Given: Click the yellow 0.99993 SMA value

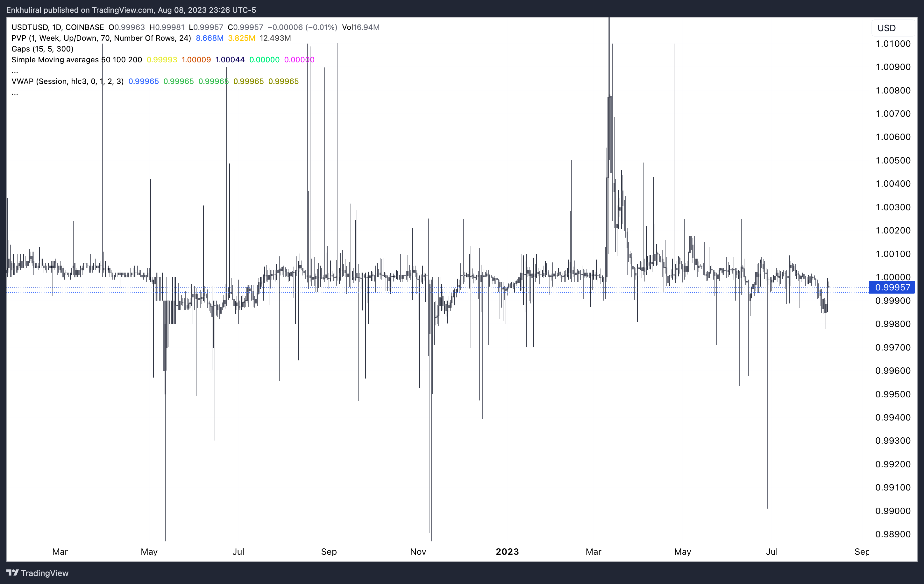Looking at the screenshot, I should (161, 60).
